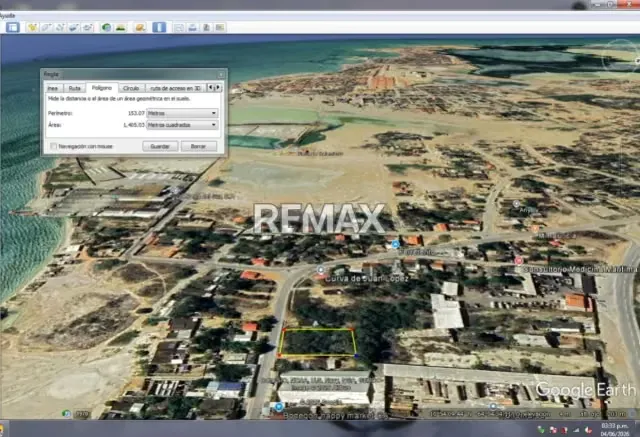Open the Metros perimeter units dropdown
640x437 pixels.
coord(182,113)
